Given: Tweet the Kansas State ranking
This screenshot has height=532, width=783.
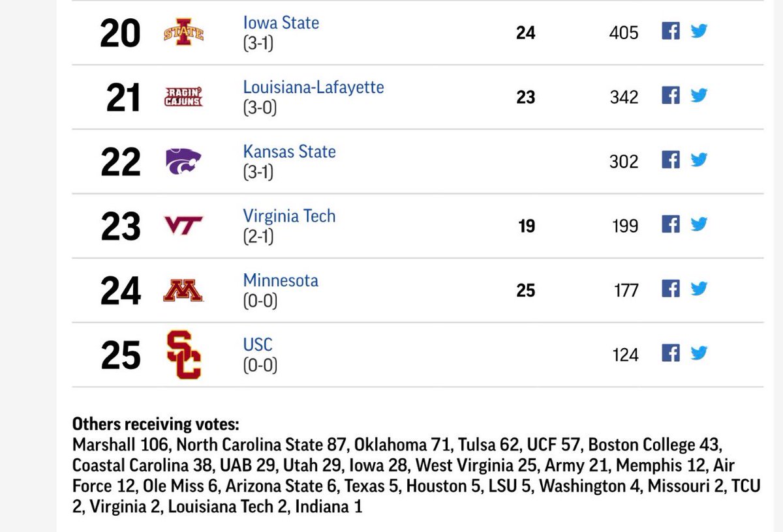Looking at the screenshot, I should (699, 160).
